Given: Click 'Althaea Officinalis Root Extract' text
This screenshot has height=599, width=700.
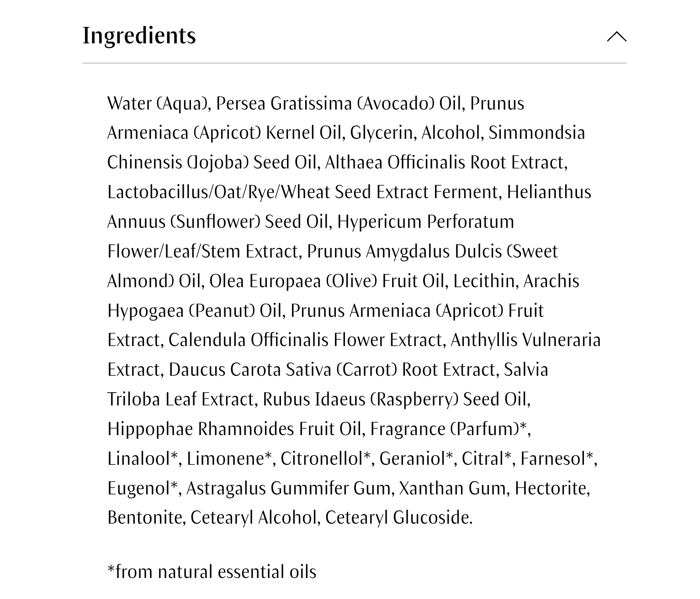Looking at the screenshot, I should (x=445, y=163).
